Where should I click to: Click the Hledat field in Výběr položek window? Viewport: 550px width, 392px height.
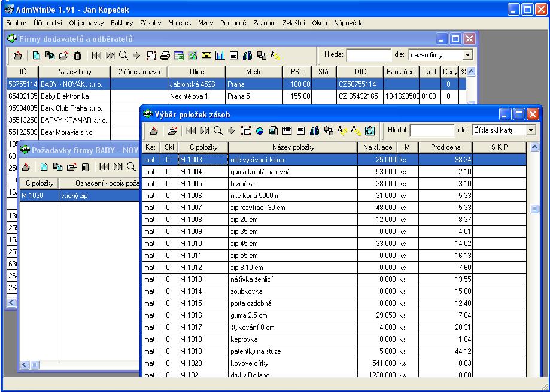pos(432,130)
